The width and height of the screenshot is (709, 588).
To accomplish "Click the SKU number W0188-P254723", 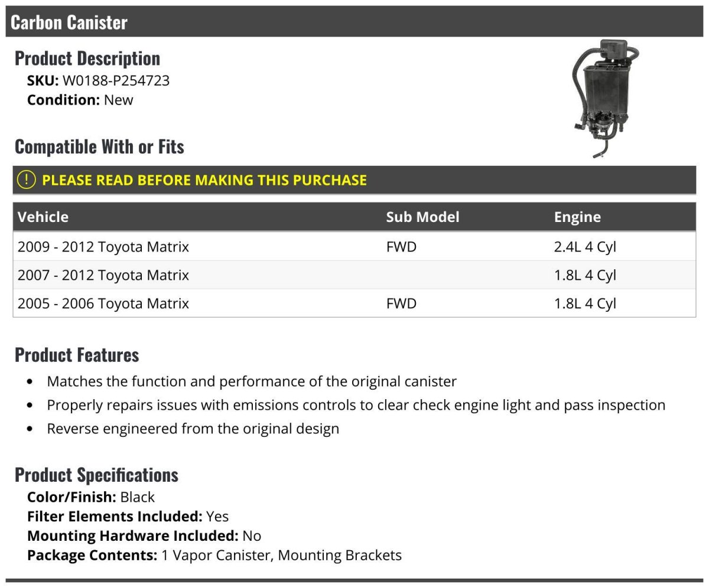I will 116,80.
